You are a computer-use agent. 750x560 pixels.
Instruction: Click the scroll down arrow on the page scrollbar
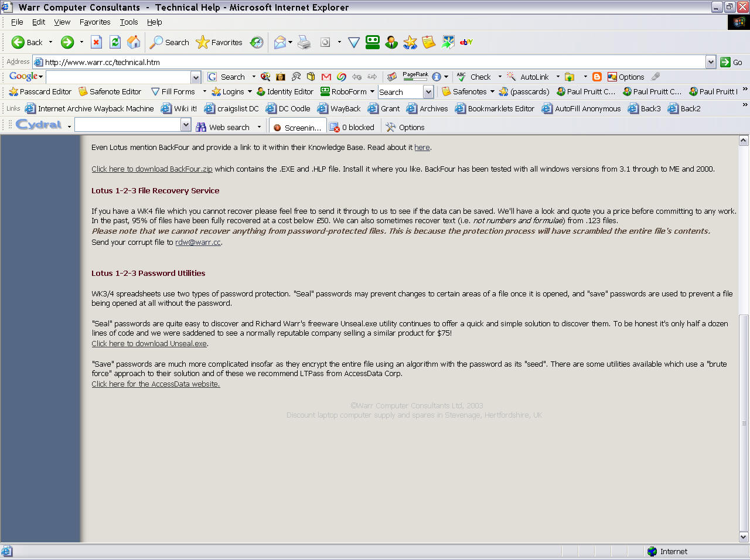[744, 537]
